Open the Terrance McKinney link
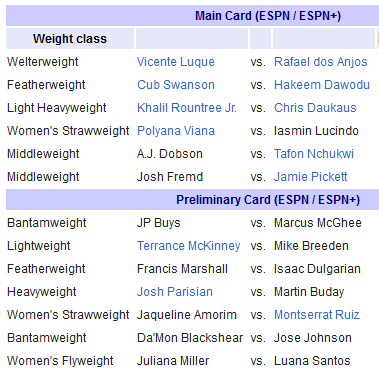The width and height of the screenshot is (379, 373). (x=188, y=246)
